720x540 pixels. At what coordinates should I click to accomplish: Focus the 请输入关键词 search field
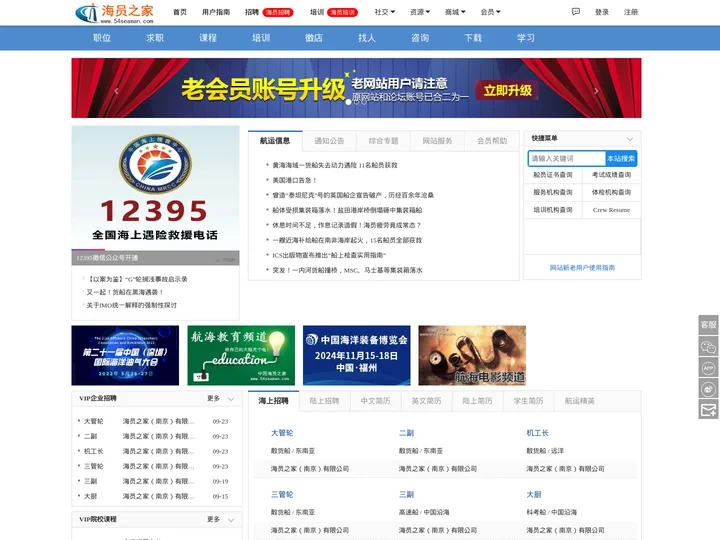click(x=567, y=158)
